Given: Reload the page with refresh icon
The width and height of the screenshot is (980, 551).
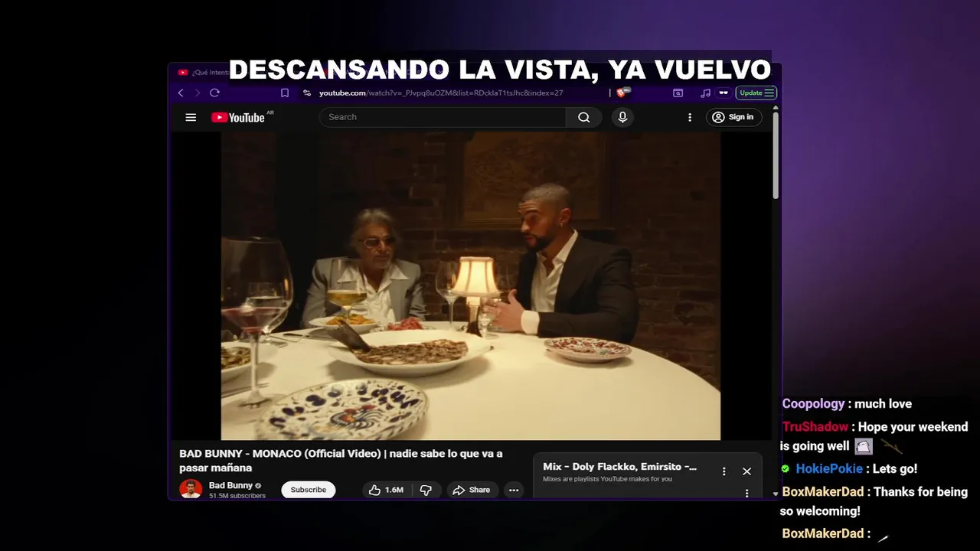Looking at the screenshot, I should (214, 93).
